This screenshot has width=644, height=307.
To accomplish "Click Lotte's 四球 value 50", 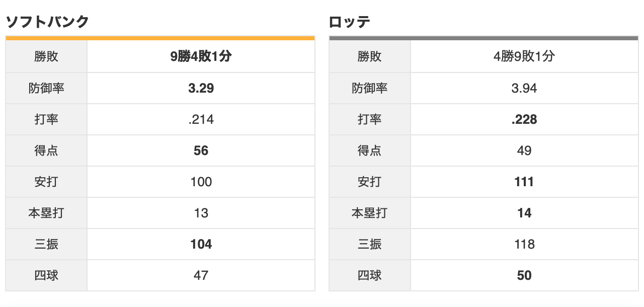I will (524, 275).
